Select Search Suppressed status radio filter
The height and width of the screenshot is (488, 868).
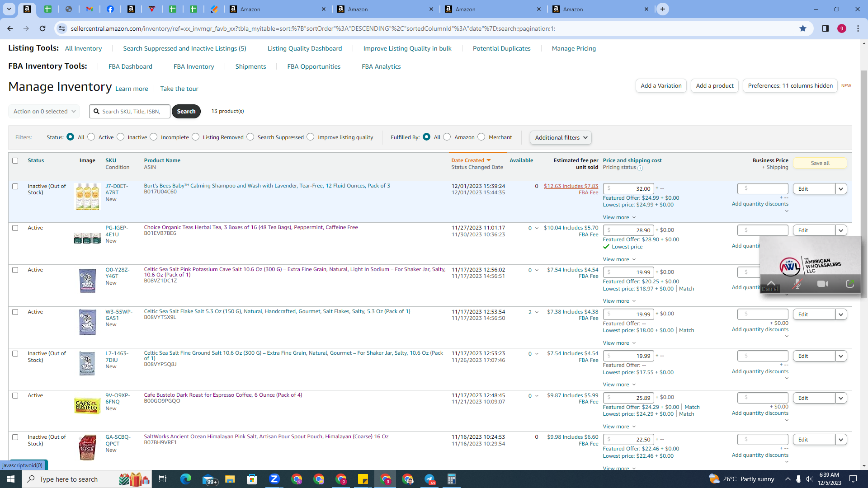250,137
